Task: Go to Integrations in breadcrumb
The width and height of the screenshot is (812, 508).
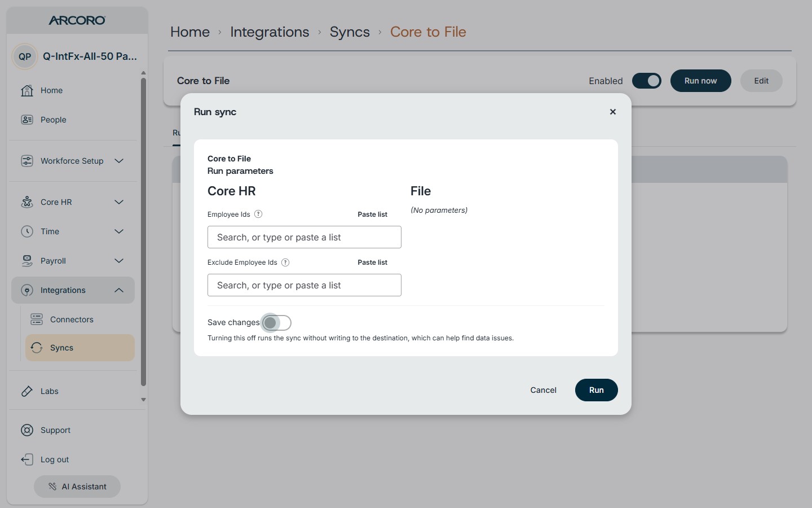Action: click(270, 32)
